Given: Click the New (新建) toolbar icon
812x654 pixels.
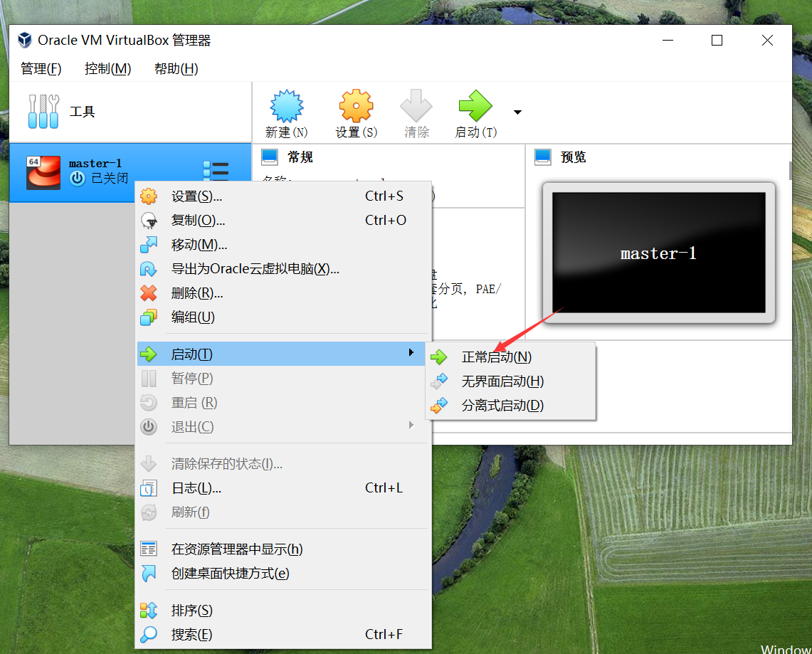Looking at the screenshot, I should 286,106.
